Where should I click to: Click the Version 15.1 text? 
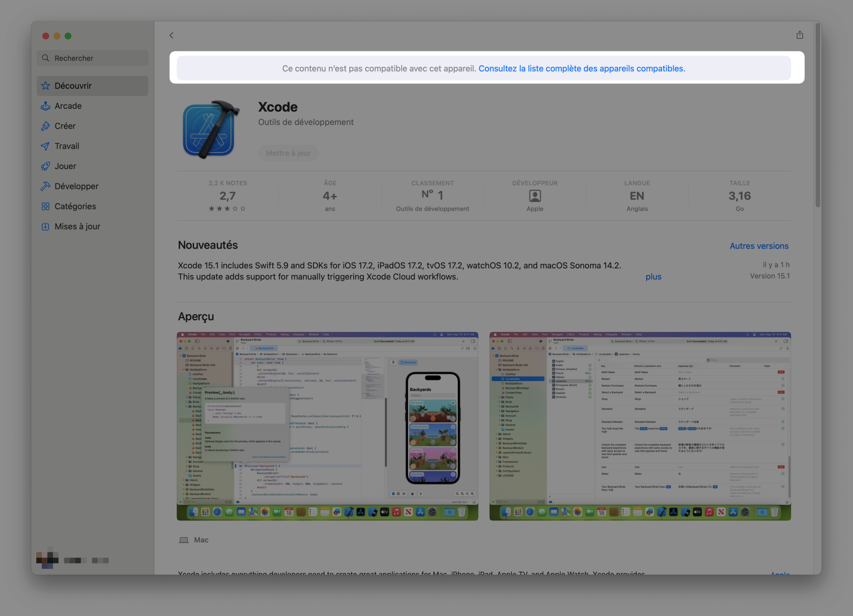click(770, 276)
